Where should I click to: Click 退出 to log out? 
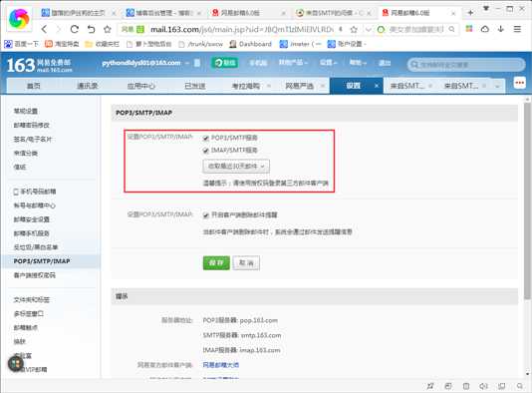(x=385, y=63)
